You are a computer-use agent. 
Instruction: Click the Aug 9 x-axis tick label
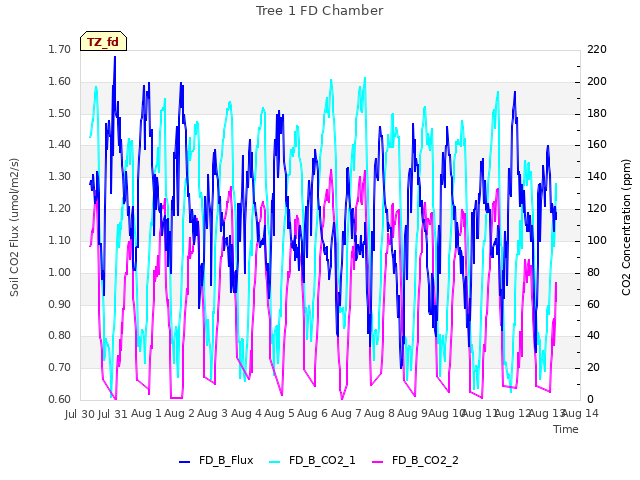pyautogui.click(x=412, y=413)
